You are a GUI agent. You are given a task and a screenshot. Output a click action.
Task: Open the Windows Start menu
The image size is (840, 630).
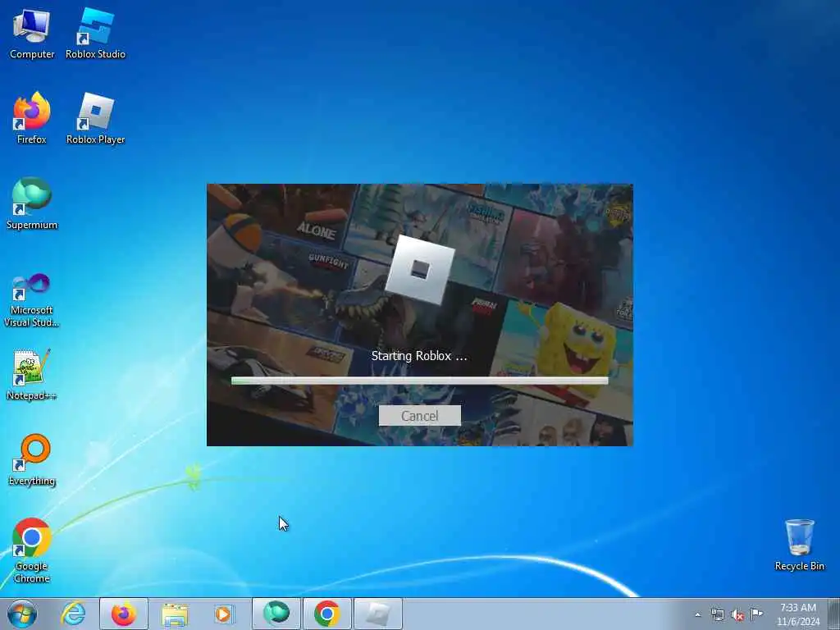coord(22,614)
